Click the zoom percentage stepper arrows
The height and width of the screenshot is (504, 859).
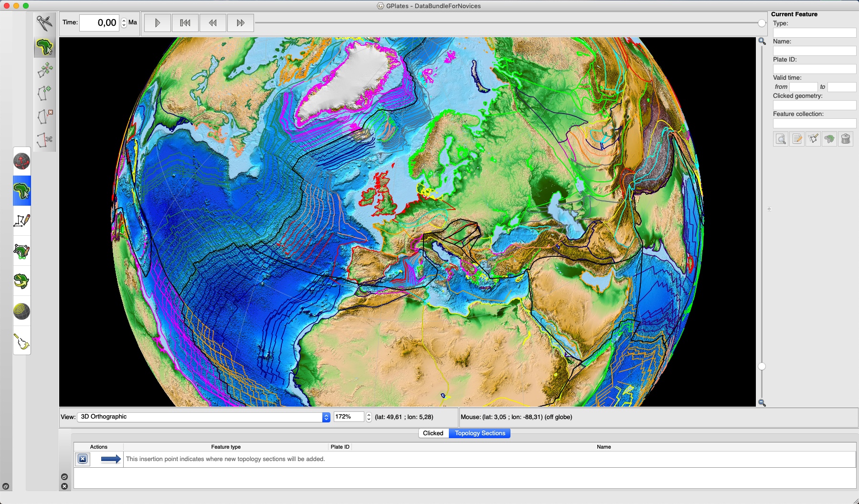(x=369, y=417)
